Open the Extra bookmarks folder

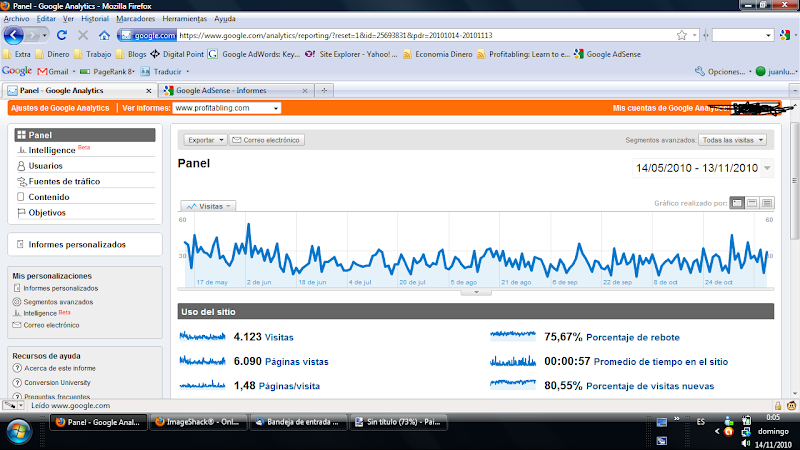(17, 54)
